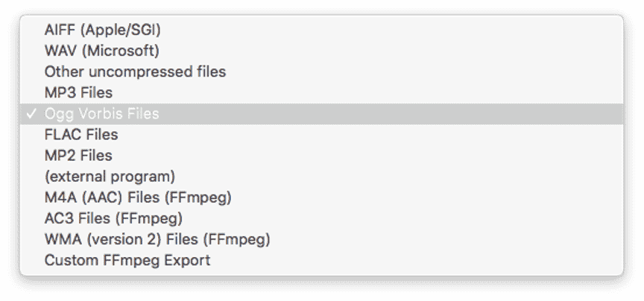Viewport: 644px width, 301px height.
Task: Click the checkmark beside Ogg Vorbis Files
Action: pos(31,114)
